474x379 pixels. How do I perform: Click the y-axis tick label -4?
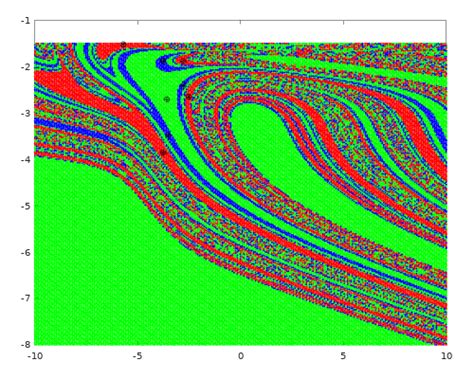coord(25,160)
